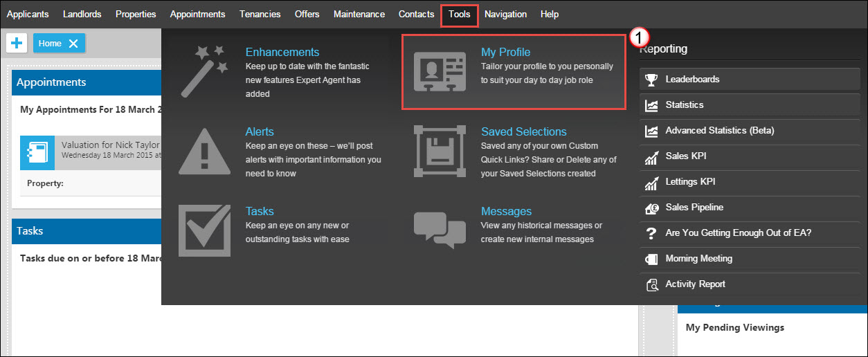Select the Valuation for Nick Taylor appointment
Screen dimensions: 868x357
tap(111, 145)
